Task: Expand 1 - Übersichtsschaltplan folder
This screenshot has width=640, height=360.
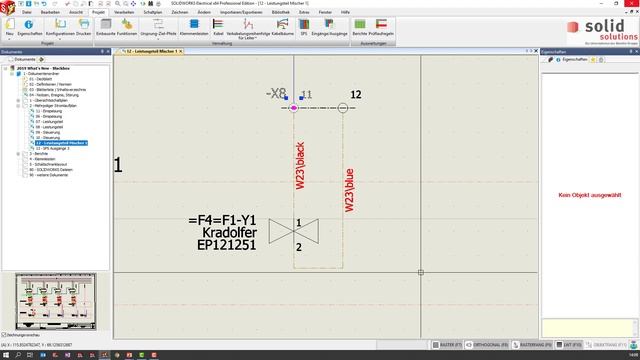Action: [18, 100]
